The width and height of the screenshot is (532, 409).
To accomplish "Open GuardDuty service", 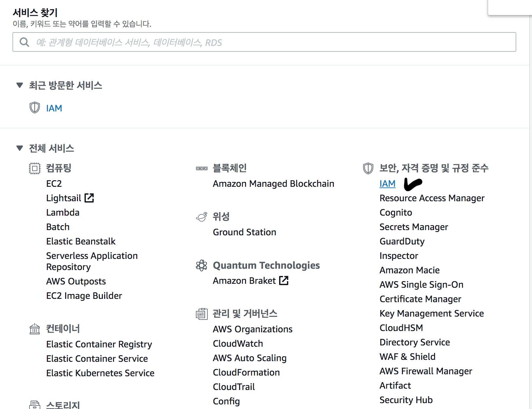I will (402, 242).
